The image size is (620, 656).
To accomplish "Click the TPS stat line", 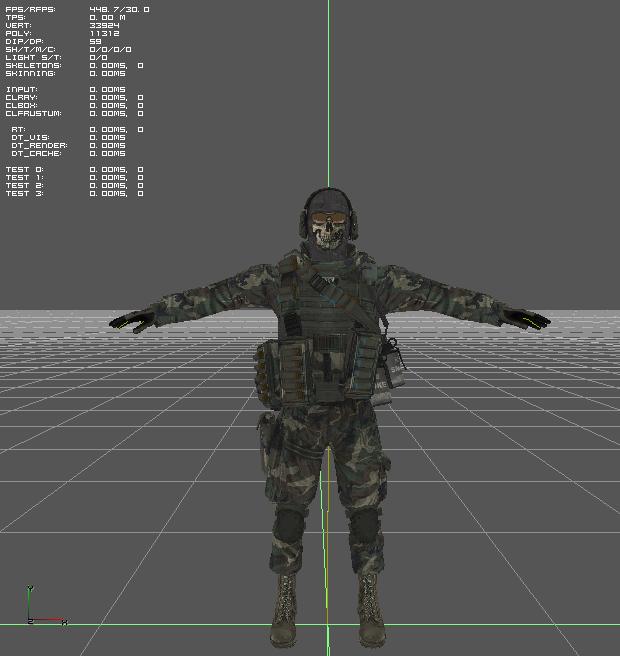I will (65, 17).
